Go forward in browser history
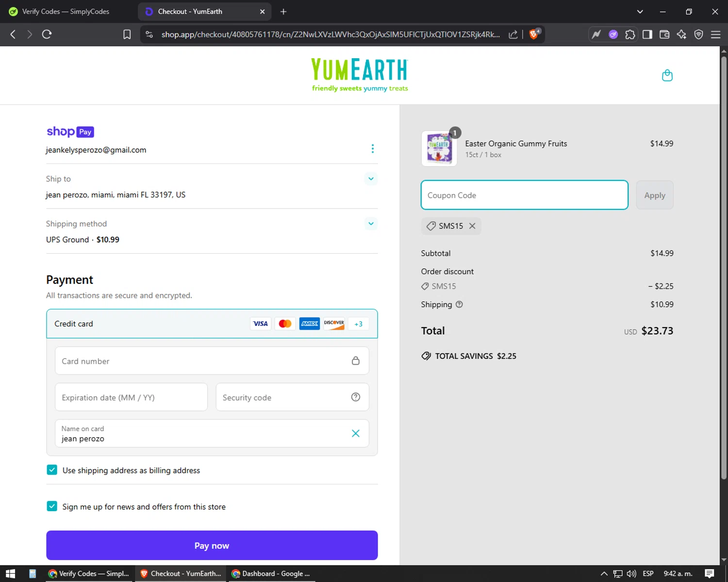The image size is (728, 582). pos(30,34)
